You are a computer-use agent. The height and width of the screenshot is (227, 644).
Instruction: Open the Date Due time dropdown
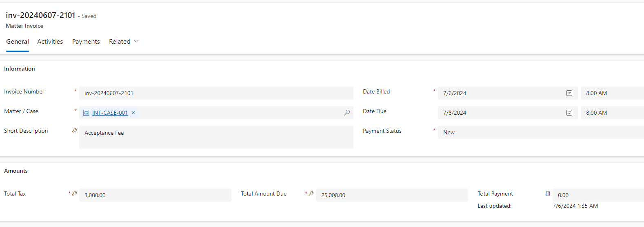(x=612, y=113)
